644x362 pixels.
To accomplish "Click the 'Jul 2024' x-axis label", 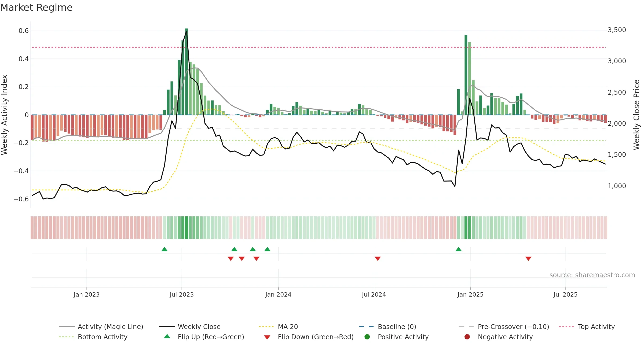I will tap(374, 294).
